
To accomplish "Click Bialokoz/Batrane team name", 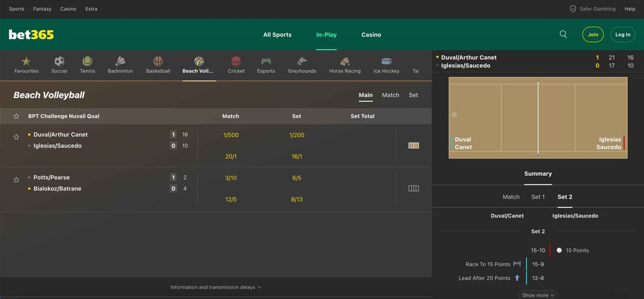I will tap(57, 189).
